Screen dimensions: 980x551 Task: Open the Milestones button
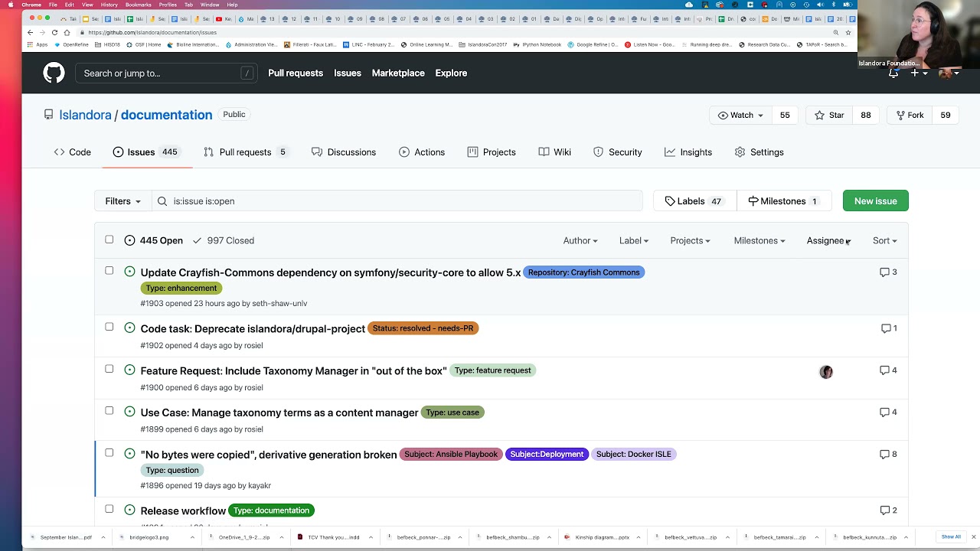click(783, 201)
